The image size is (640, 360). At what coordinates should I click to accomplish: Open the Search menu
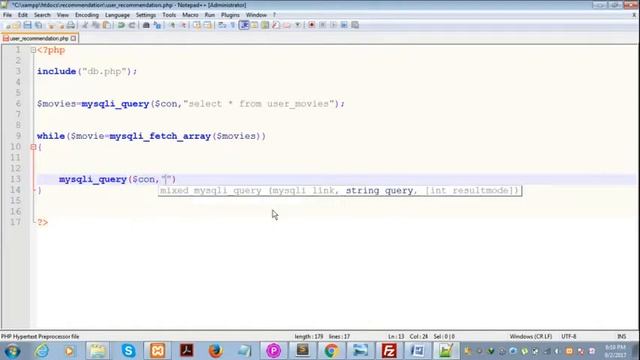[42, 15]
